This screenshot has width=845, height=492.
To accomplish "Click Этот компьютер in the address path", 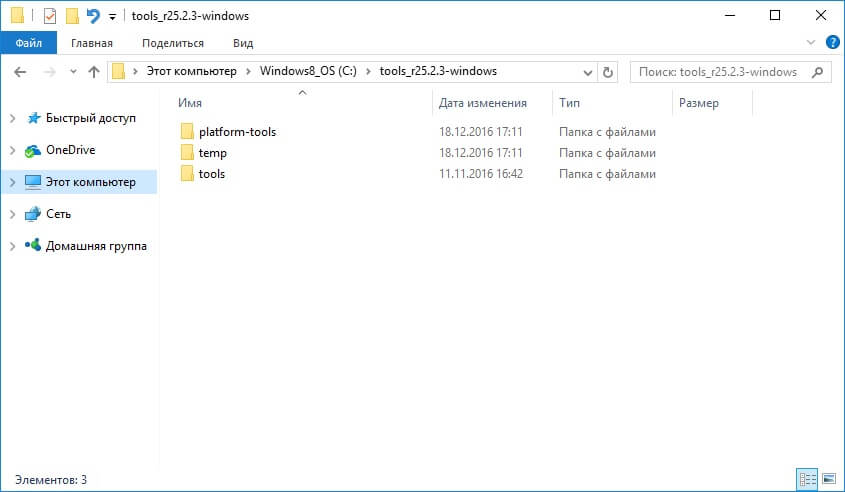I will pos(191,71).
